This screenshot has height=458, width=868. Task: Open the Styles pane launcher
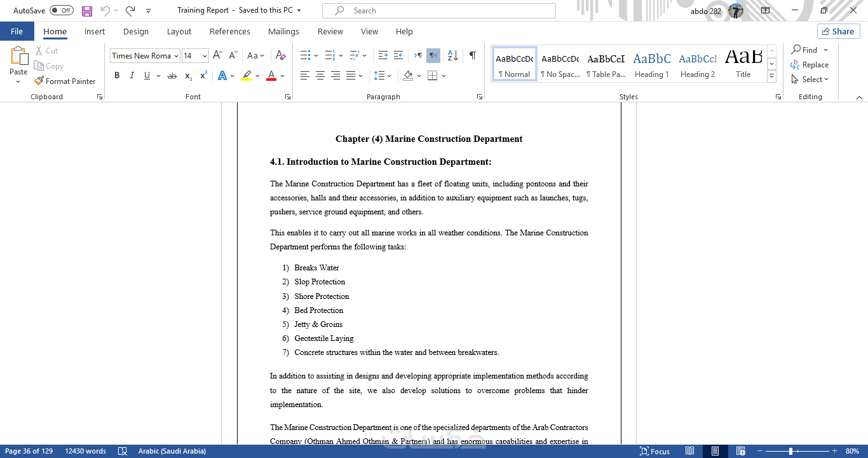tap(778, 97)
